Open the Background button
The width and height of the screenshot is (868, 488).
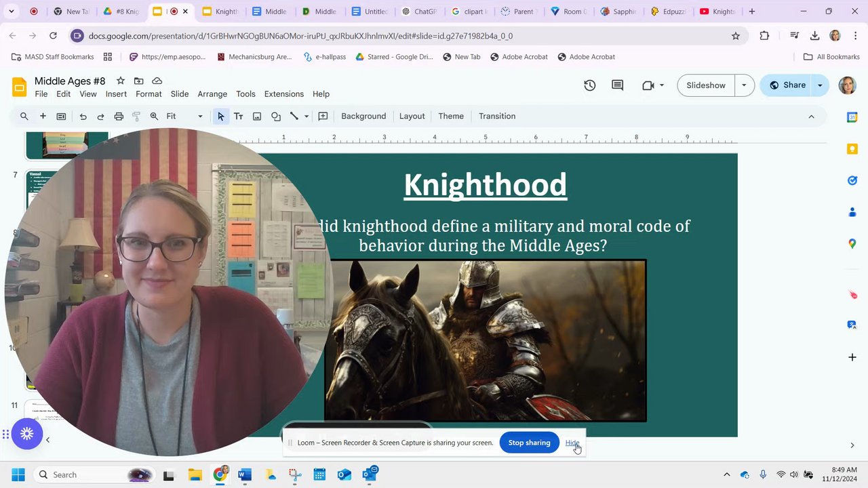[x=363, y=117]
